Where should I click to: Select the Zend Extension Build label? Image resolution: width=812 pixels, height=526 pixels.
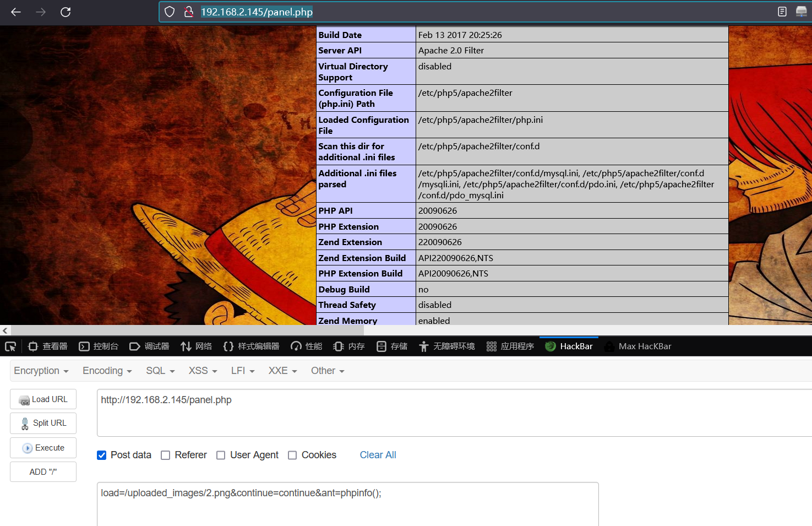[362, 258]
